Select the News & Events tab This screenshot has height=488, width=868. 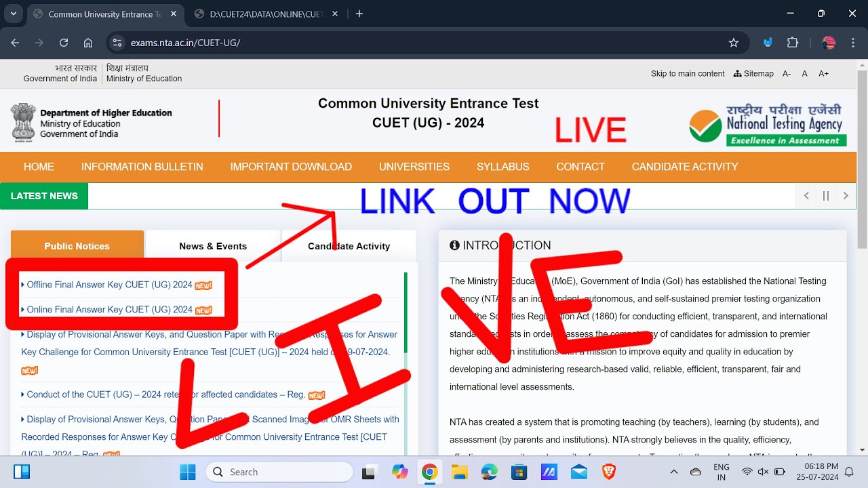213,246
